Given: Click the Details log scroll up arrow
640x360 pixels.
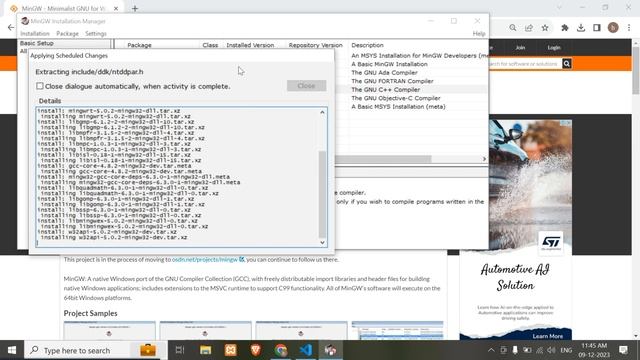Looking at the screenshot, I should tap(322, 112).
